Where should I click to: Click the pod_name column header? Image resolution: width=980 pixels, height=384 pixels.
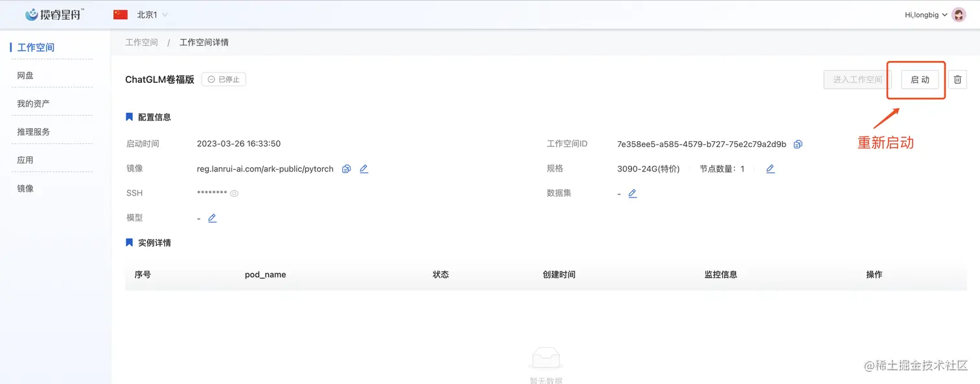[265, 275]
